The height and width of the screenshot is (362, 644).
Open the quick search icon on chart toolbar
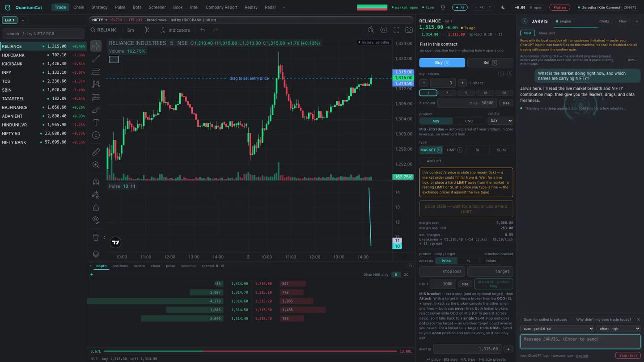point(371,30)
